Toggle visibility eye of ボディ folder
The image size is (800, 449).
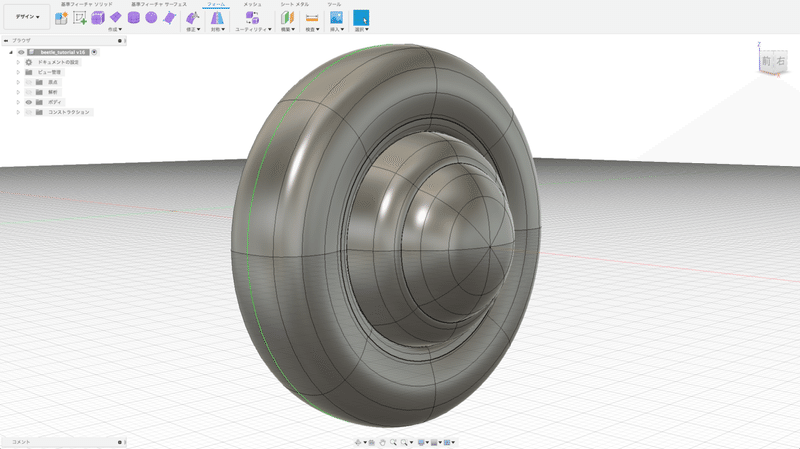(29, 102)
